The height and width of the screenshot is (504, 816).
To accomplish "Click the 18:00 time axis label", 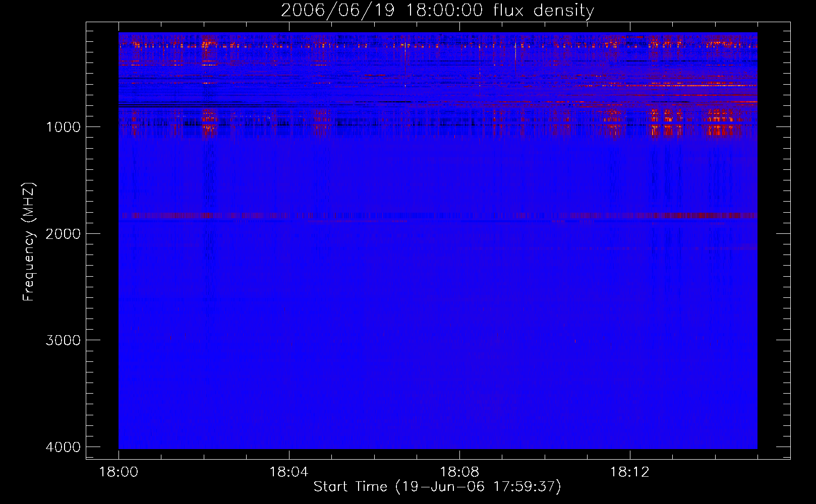I will 119,472.
